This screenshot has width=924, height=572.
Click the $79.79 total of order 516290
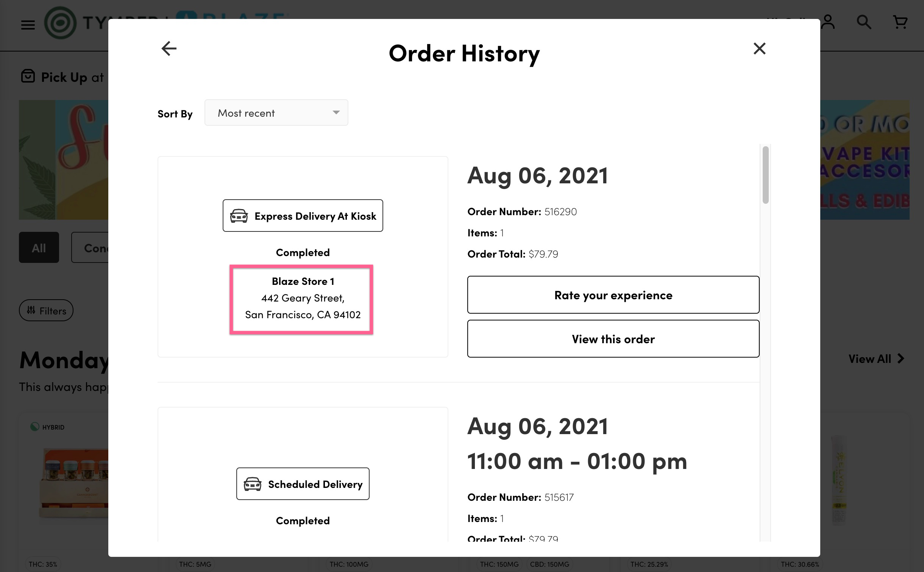click(543, 254)
